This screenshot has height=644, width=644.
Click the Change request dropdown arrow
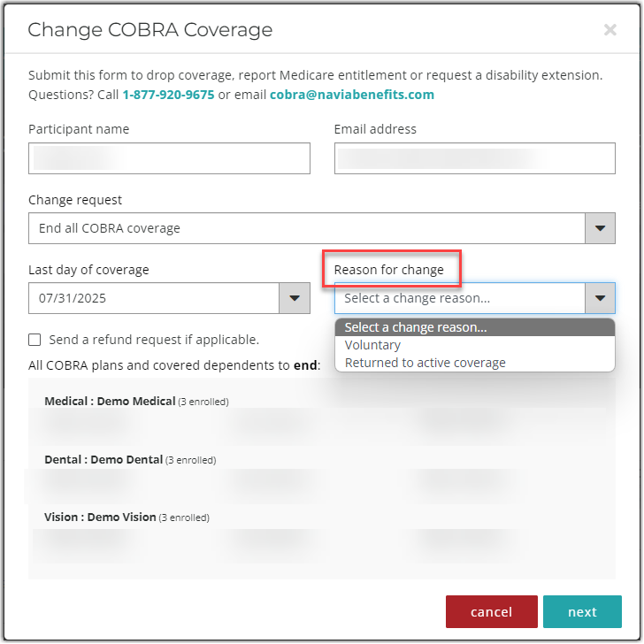(x=600, y=228)
